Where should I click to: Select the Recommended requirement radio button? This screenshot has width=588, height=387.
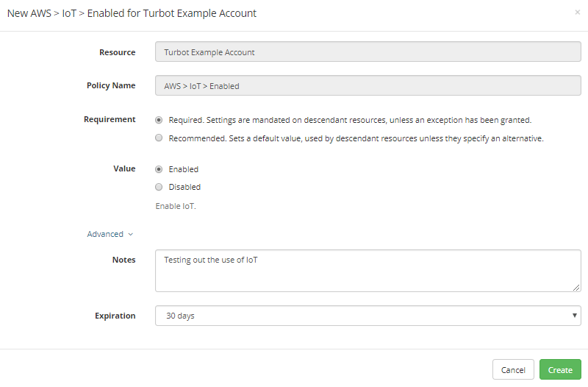pyautogui.click(x=159, y=138)
